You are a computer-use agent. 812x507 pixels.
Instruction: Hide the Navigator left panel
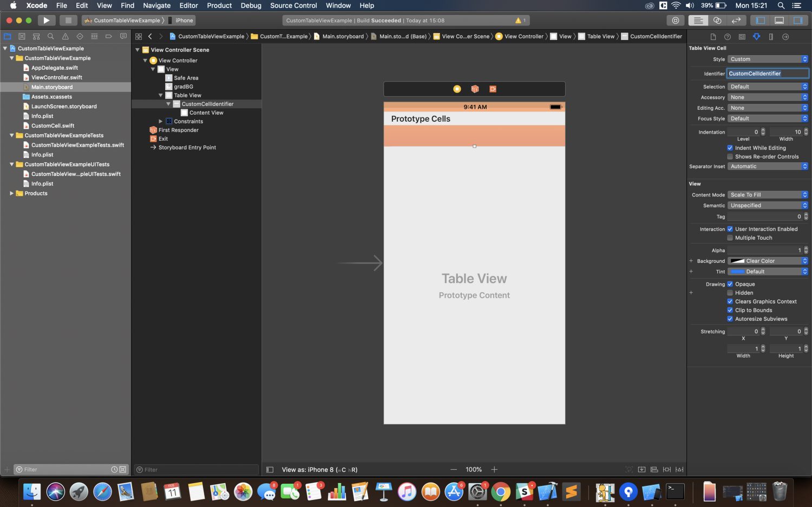pos(761,21)
